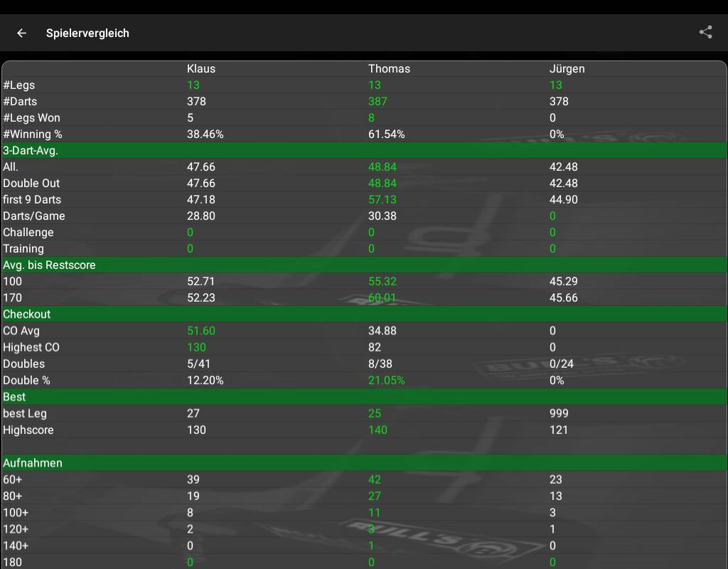The width and height of the screenshot is (728, 569).
Task: Select the Jürgen player column header
Action: [567, 69]
